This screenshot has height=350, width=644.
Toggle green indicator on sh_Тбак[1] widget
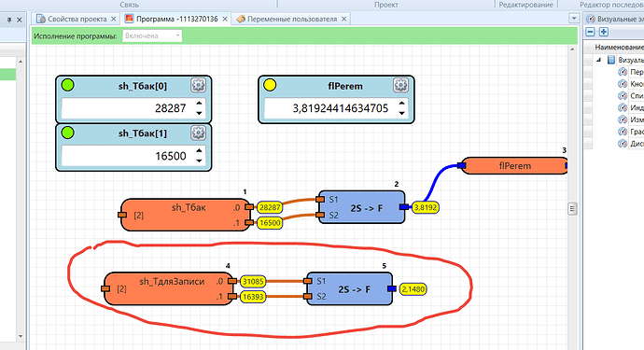[x=68, y=133]
